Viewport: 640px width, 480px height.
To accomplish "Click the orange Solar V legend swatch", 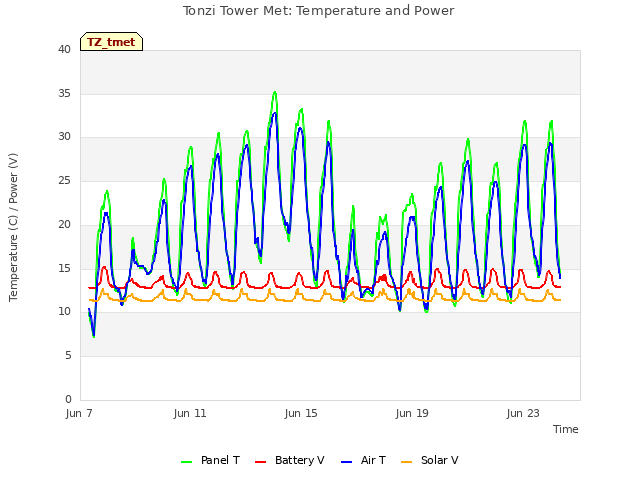I will [x=407, y=462].
